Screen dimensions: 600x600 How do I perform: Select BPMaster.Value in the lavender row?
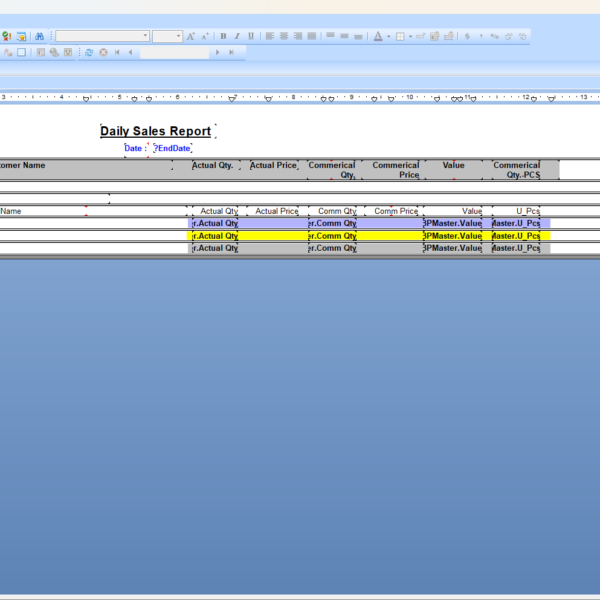coord(453,223)
